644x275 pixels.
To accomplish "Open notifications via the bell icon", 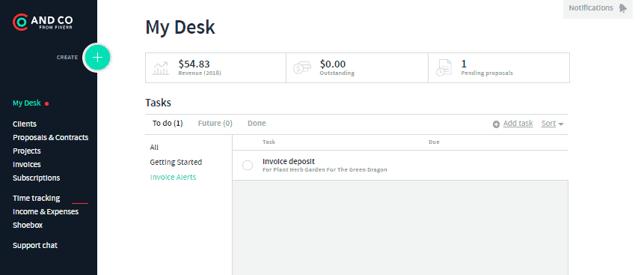I will tap(623, 8).
